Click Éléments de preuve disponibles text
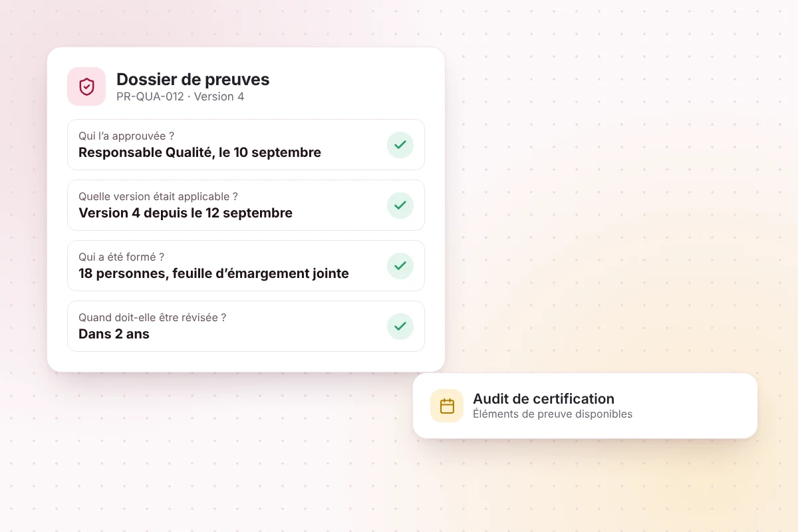This screenshot has height=532, width=798. pos(553,414)
